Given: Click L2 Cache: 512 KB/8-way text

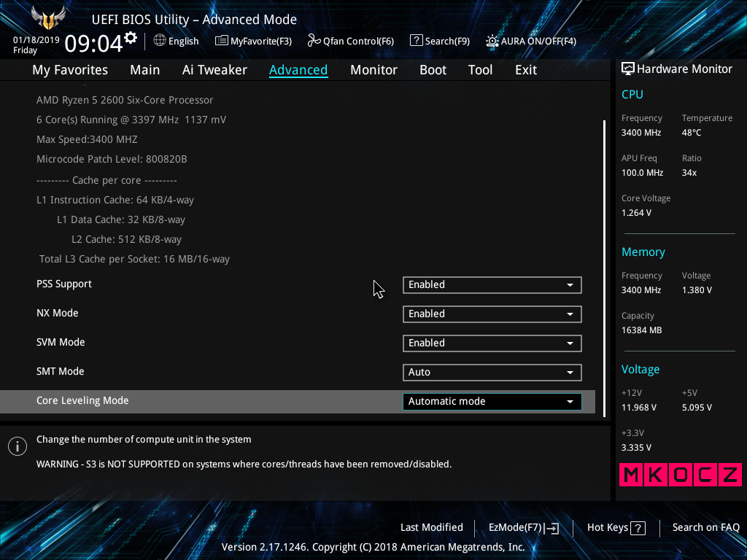Looking at the screenshot, I should click(x=126, y=239).
